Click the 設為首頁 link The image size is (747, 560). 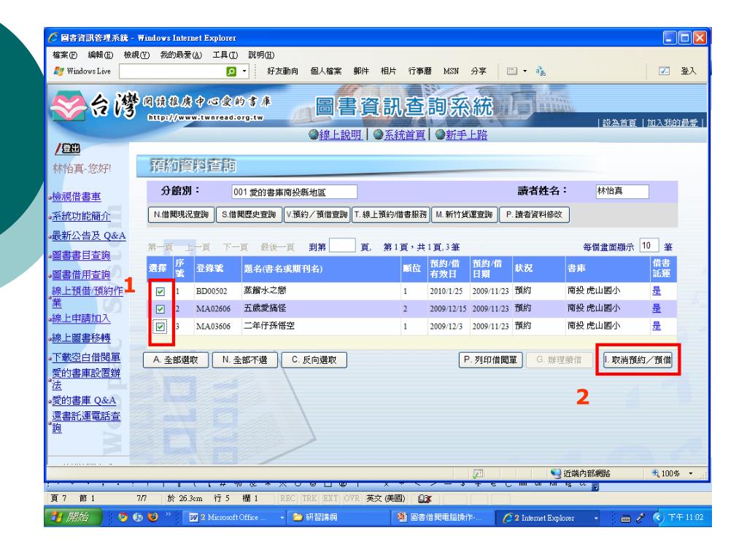[619, 122]
